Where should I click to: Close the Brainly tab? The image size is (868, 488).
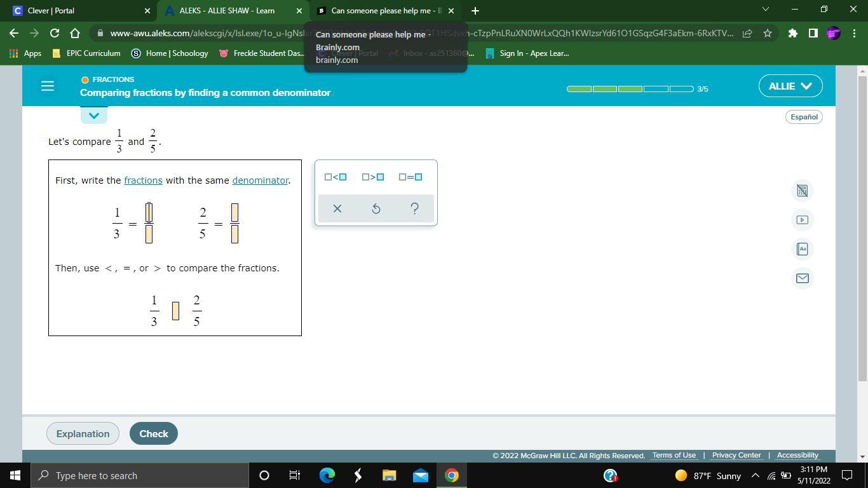click(x=451, y=11)
